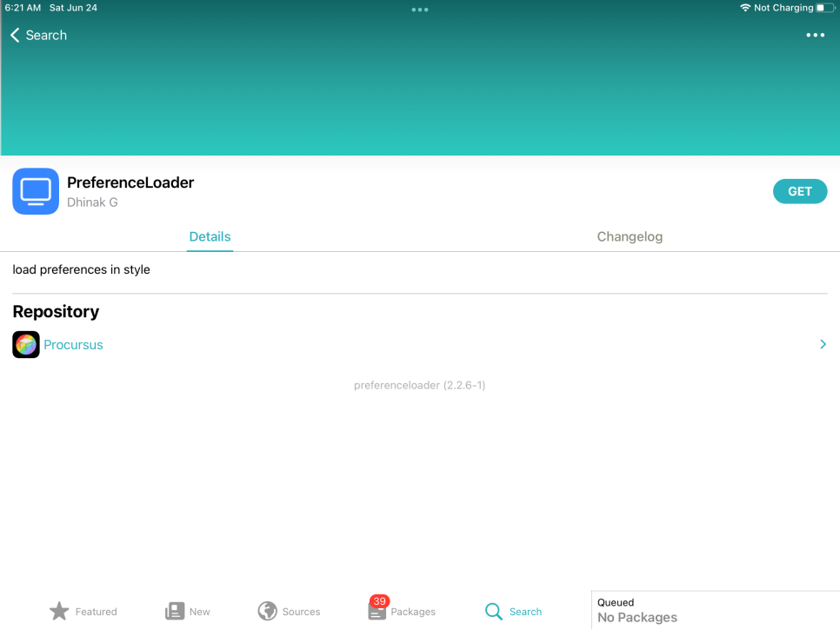
Task: Open the Queued No Packages panel
Action: click(x=716, y=610)
